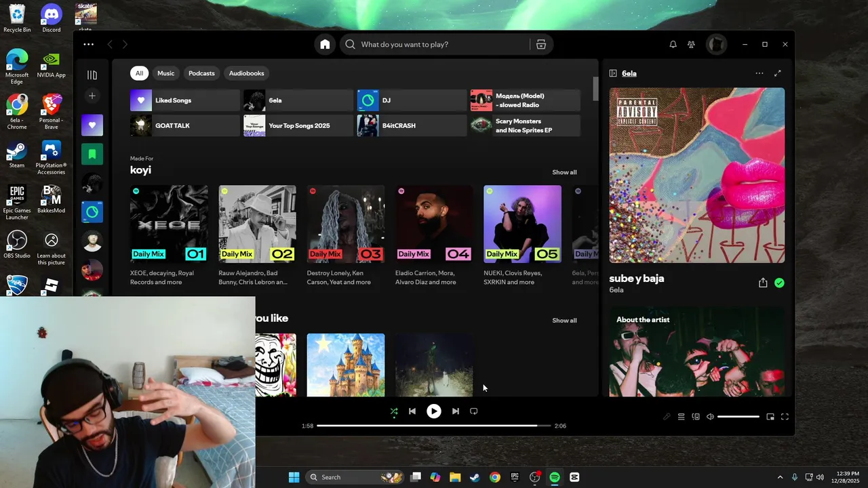Image resolution: width=868 pixels, height=488 pixels.
Task: Create playlist with sidebar plus icon
Action: [92, 96]
